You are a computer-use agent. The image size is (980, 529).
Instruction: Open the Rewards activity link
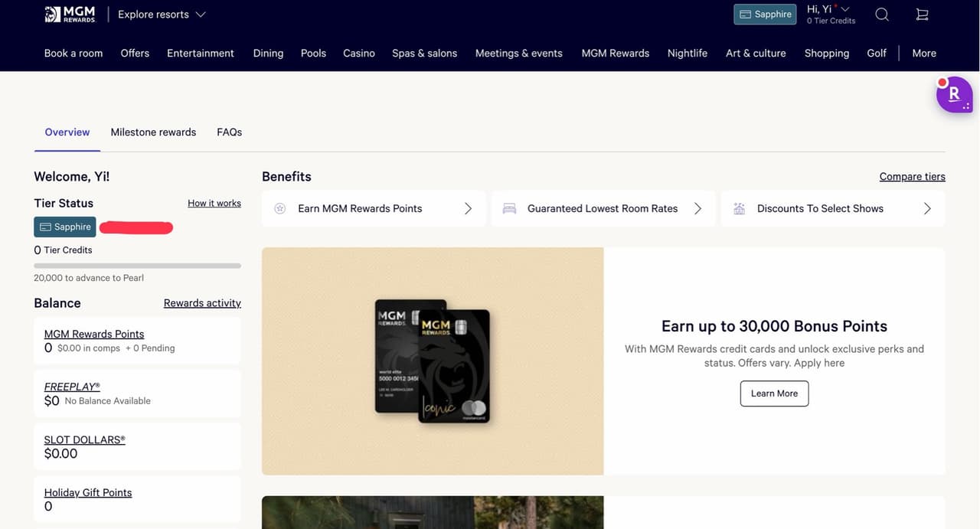click(x=202, y=303)
